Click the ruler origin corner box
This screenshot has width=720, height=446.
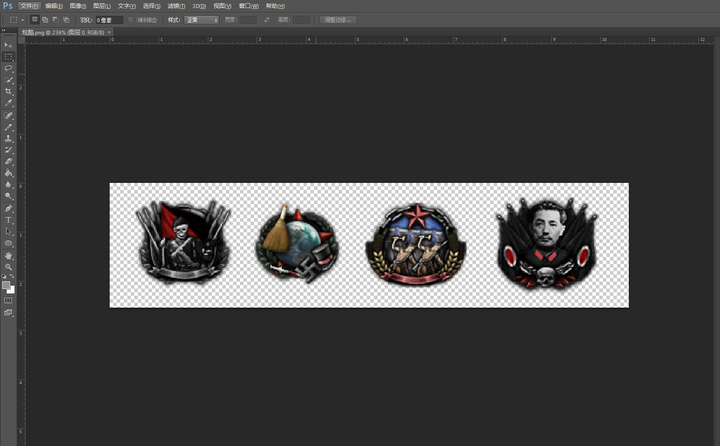(21, 40)
